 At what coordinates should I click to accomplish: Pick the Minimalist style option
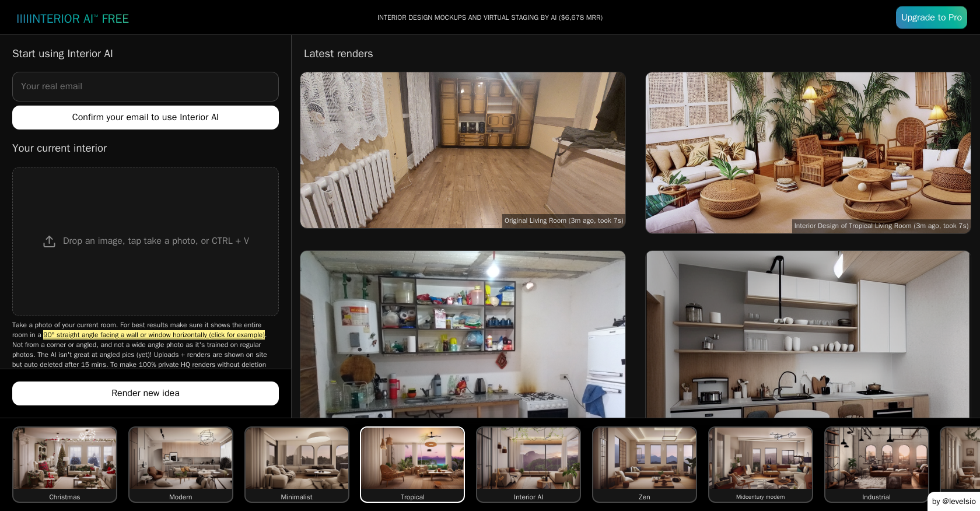[297, 464]
